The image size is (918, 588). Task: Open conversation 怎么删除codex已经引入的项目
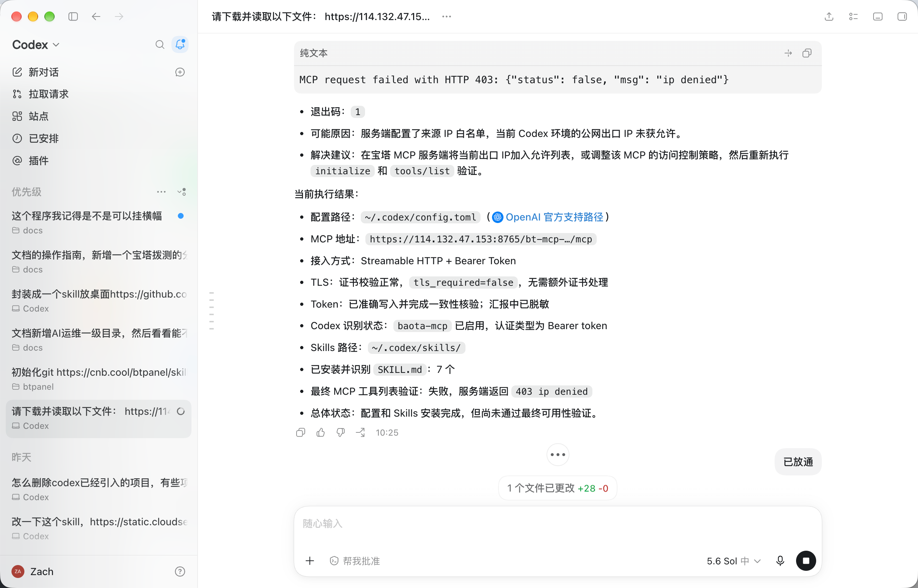tap(98, 489)
